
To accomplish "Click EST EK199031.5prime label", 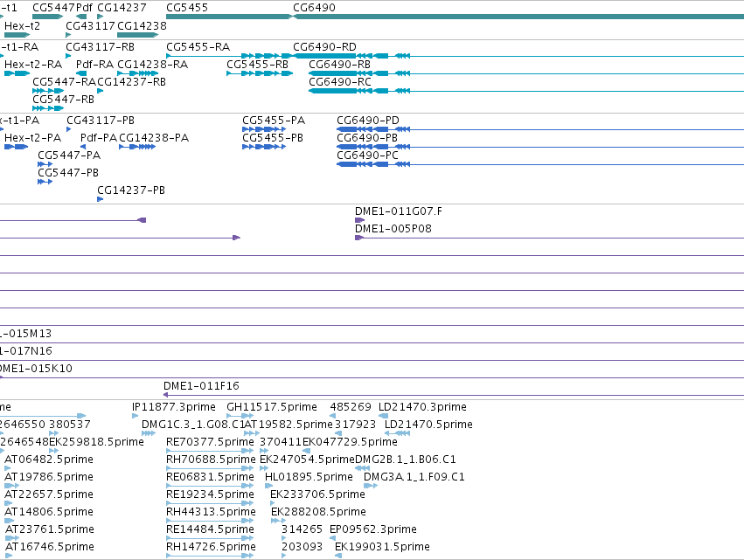I will point(382,547).
